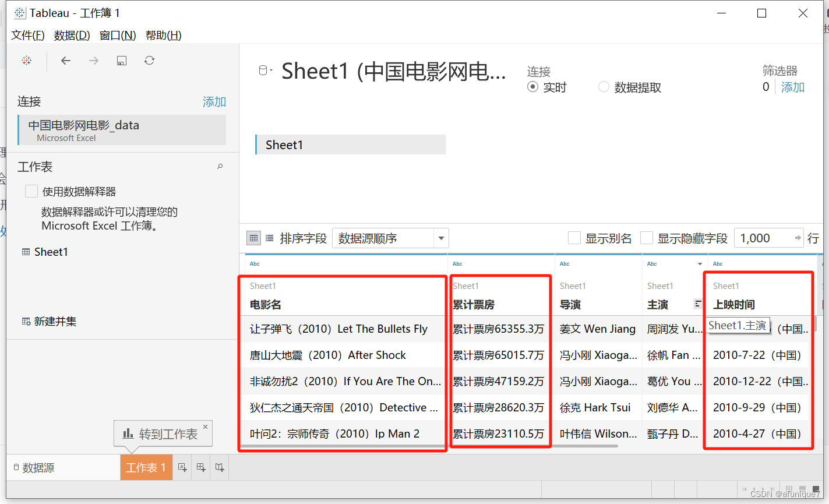Screen dimensions: 829x504
Task: Click the search icon in the 工作表 section
Action: pos(220,167)
